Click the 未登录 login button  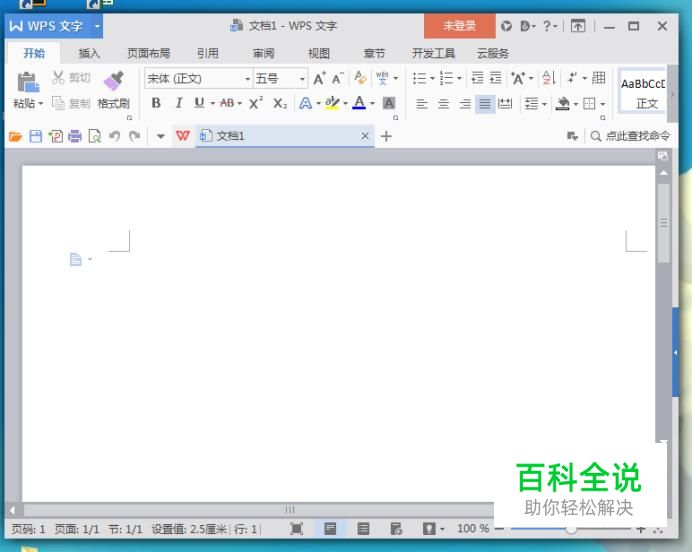click(459, 26)
